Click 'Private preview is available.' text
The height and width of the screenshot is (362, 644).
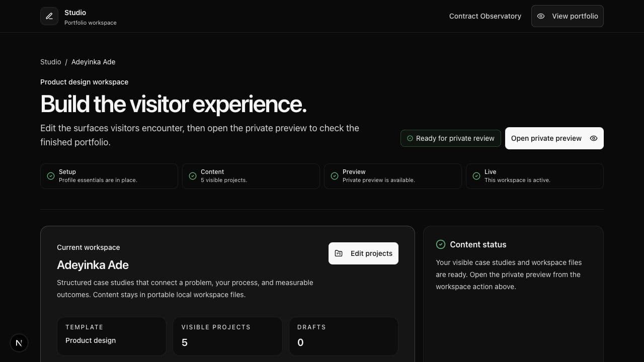coord(379,180)
